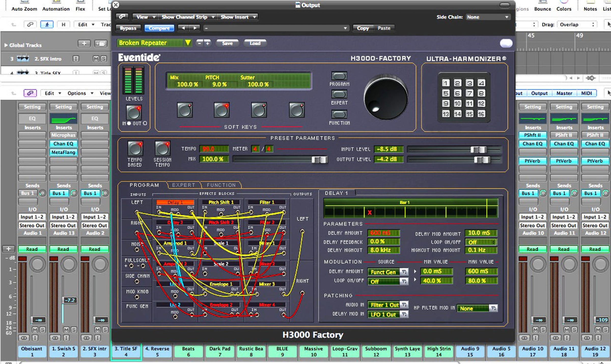Click the previous preset arrow in plug-in header

(183, 28)
